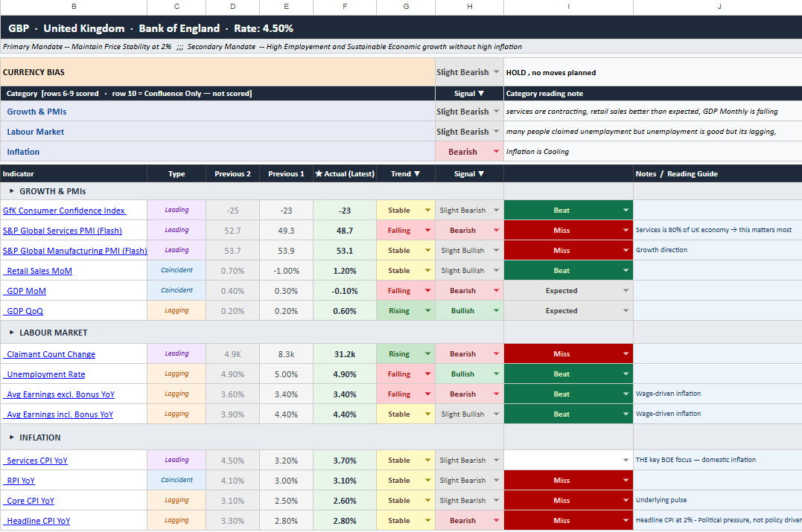Select column B header

coord(74,7)
